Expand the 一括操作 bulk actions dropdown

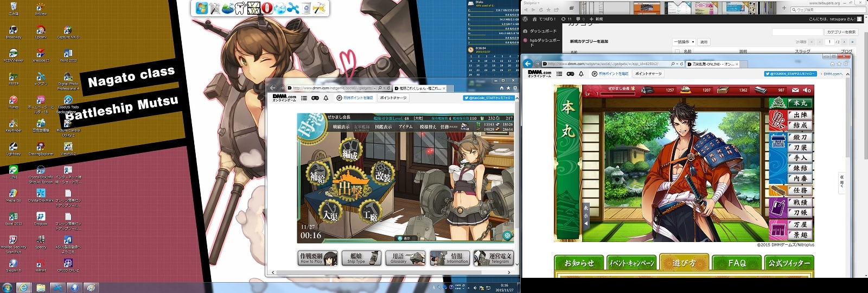[x=684, y=42]
